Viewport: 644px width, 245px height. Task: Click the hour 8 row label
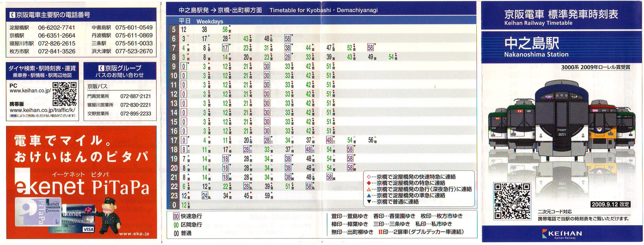click(174, 57)
